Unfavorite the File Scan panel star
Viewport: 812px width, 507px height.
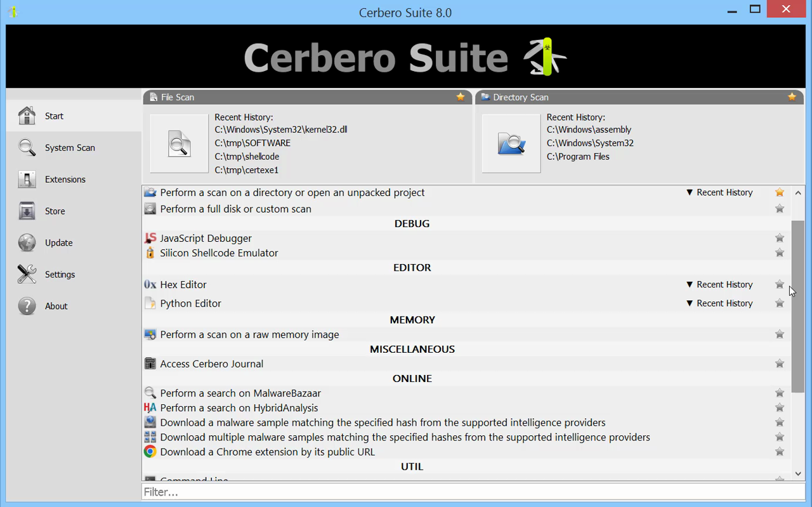point(461,97)
